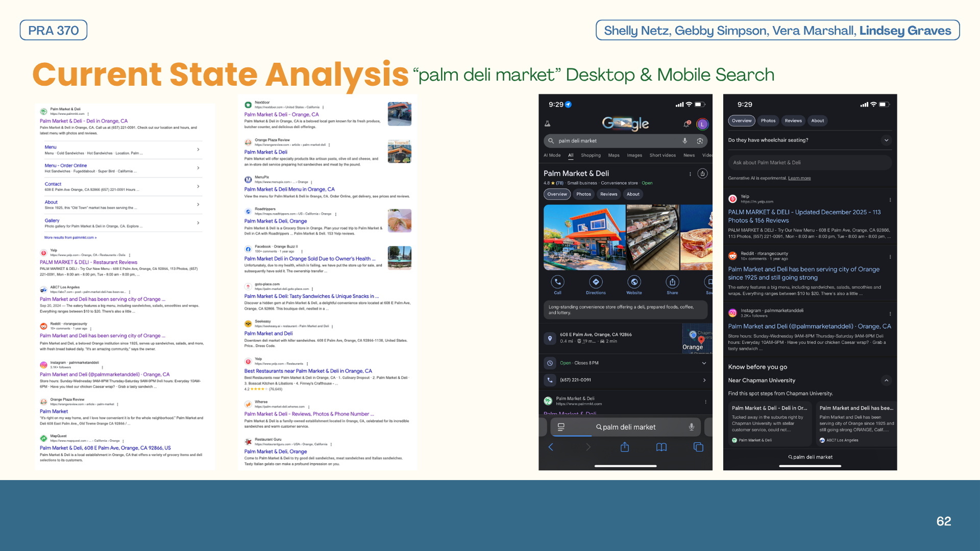Open the Orange map thumbnail
The height and width of the screenshot is (551, 980).
(x=697, y=338)
